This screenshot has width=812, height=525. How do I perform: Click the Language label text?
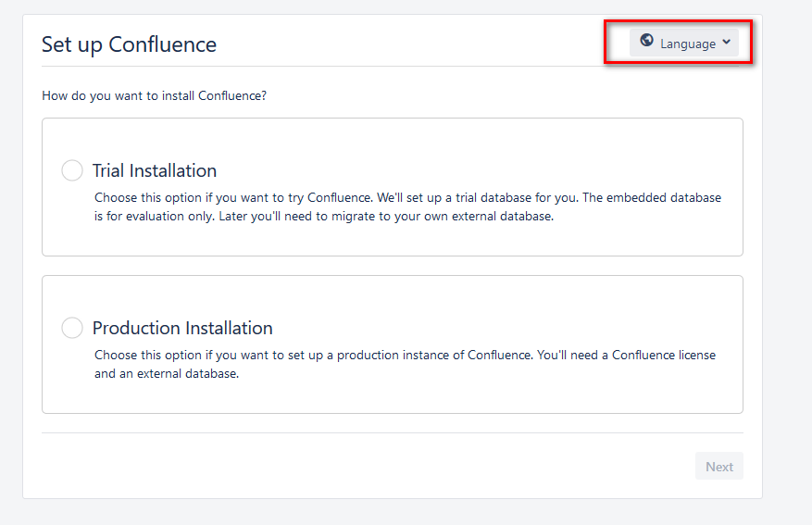pos(688,44)
